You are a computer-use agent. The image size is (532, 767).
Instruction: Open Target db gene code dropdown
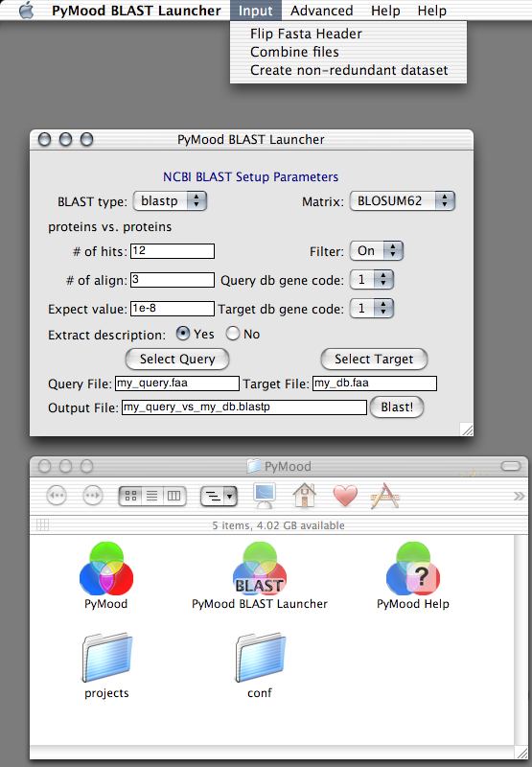(372, 308)
